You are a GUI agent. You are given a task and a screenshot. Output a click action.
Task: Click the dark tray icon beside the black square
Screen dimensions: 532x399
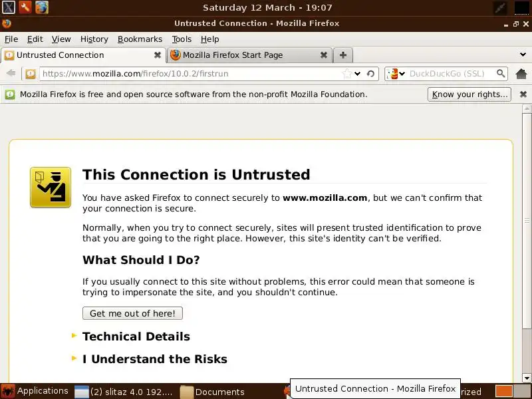500,7
